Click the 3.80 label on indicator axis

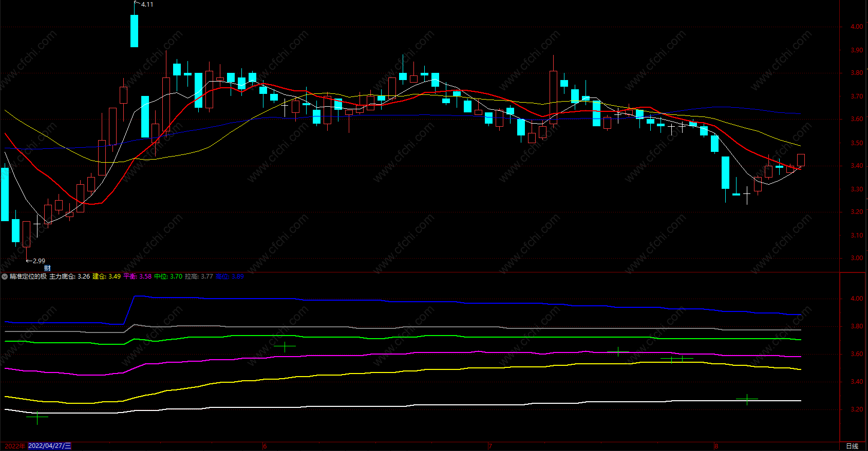(x=857, y=326)
